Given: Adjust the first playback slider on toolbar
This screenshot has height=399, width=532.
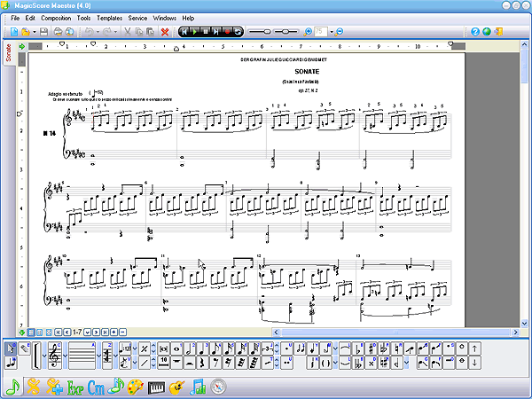Looking at the screenshot, I should coord(259,32).
